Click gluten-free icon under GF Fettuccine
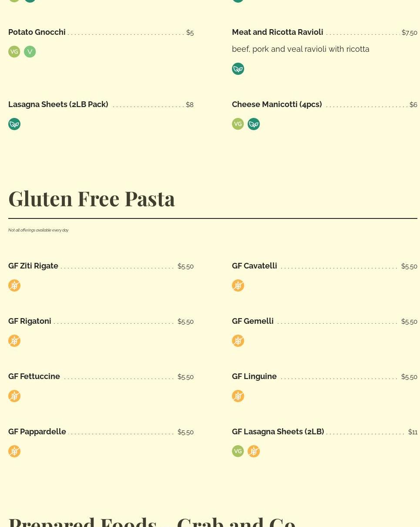The image size is (420, 527). pyautogui.click(x=14, y=396)
